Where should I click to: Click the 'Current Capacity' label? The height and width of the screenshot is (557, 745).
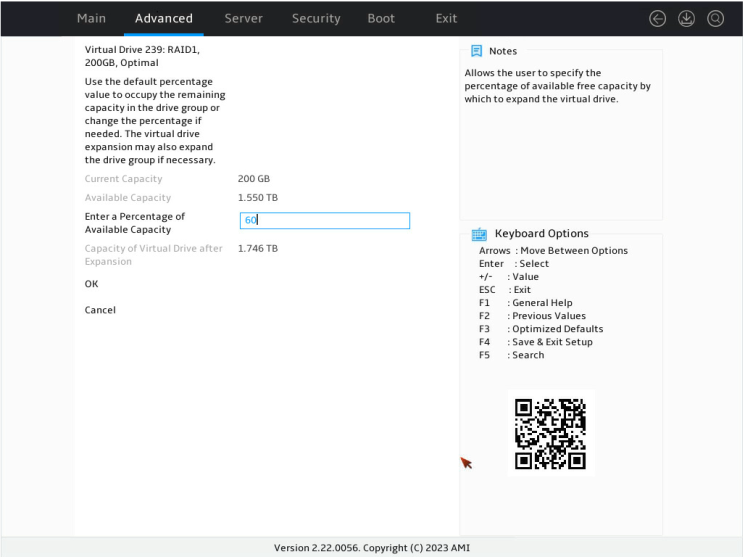coord(124,179)
